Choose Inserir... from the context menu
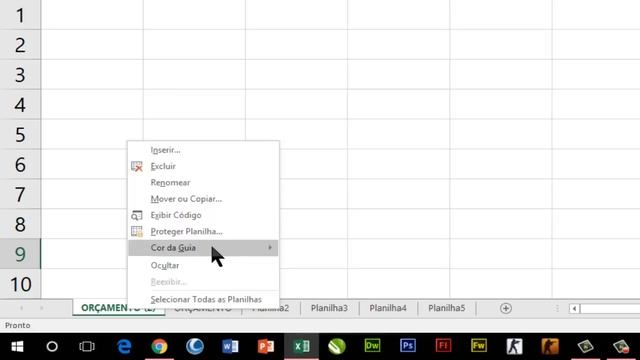640x360 pixels. 165,150
